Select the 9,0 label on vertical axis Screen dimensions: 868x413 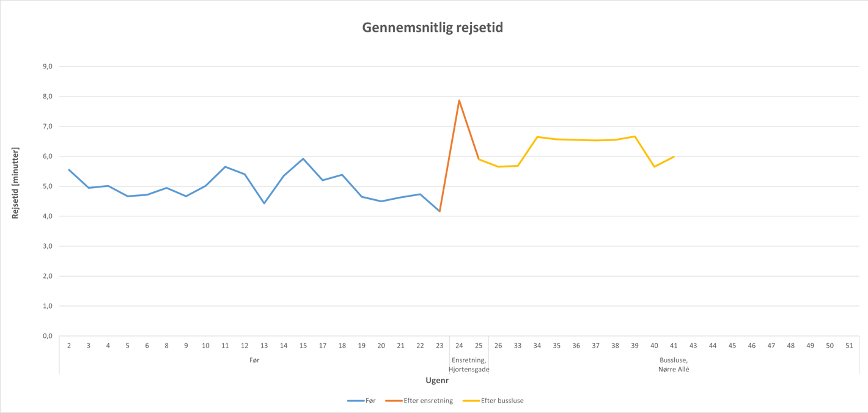(x=46, y=67)
